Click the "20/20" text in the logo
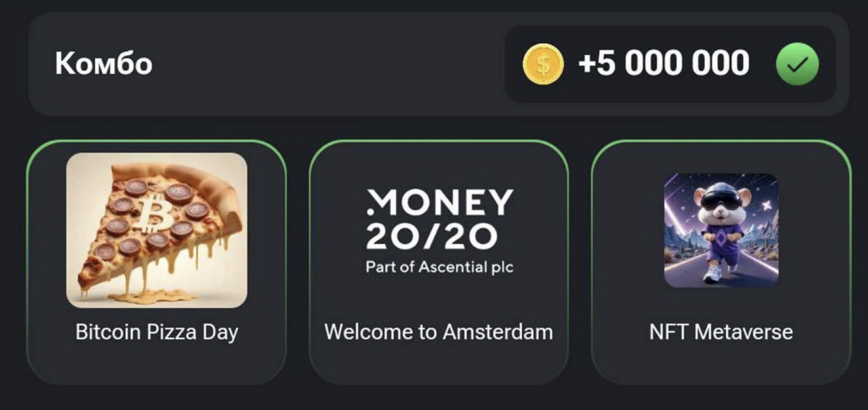 click(431, 236)
